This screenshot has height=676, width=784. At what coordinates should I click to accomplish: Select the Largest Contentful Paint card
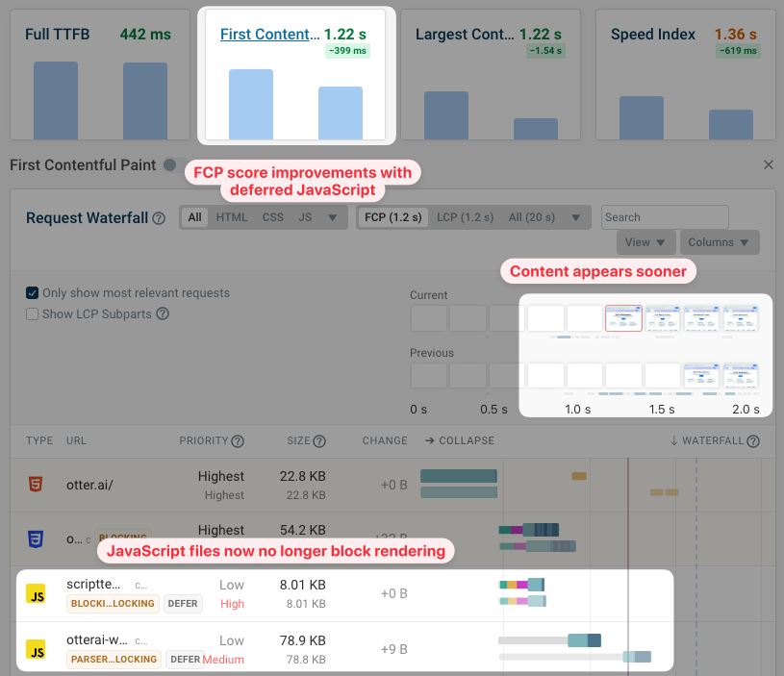[490, 75]
